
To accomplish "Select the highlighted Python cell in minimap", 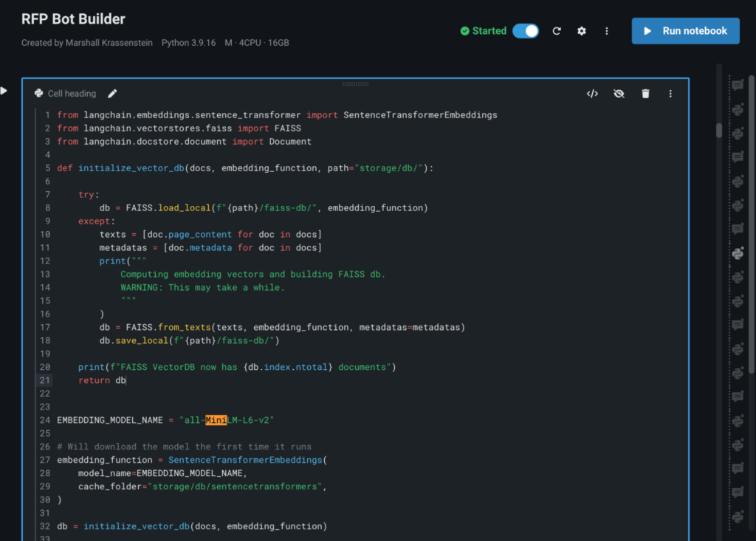I will pos(737,253).
